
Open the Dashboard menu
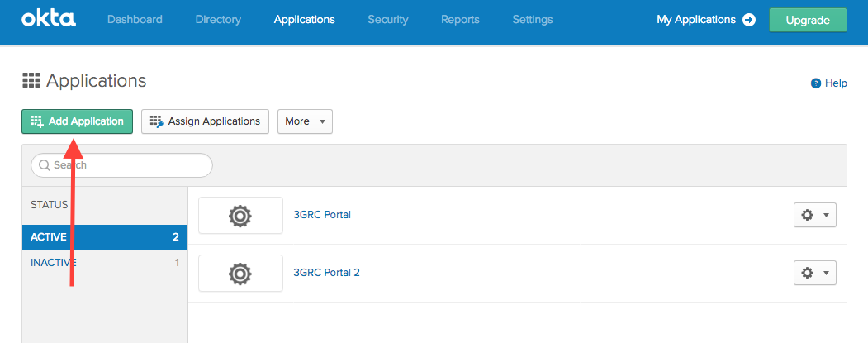[x=135, y=19]
